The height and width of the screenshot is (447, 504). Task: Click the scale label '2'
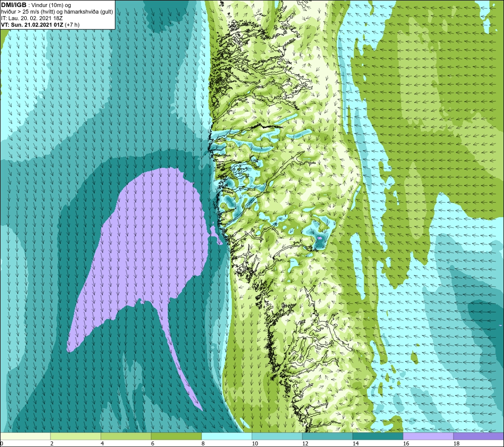[x=52, y=443]
